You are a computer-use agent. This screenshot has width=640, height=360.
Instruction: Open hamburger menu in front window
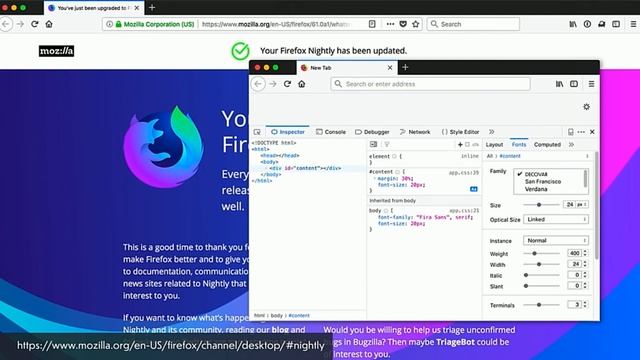point(591,84)
